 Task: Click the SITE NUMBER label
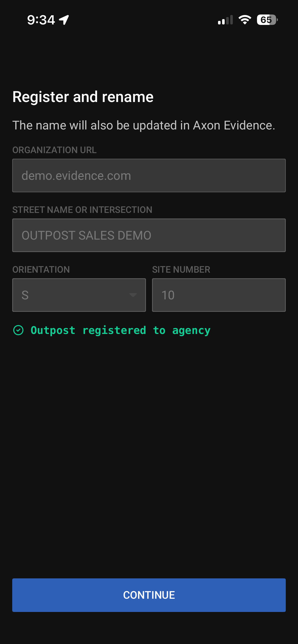coord(181,270)
